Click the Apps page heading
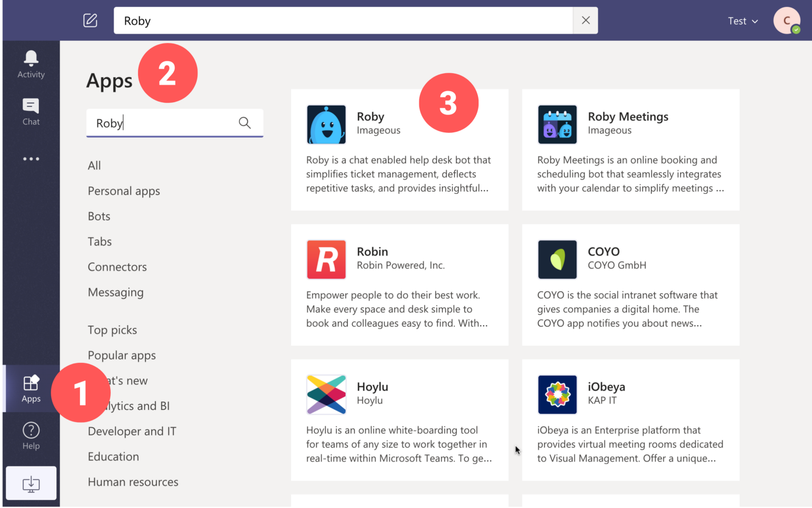 pos(110,81)
